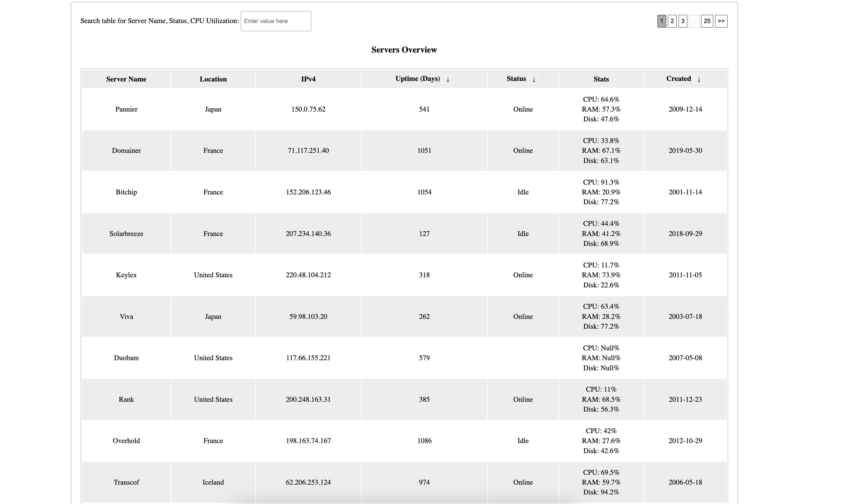Screen dimensions: 842x504
Task: Click the Status column sort arrow
Action: pyautogui.click(x=534, y=79)
